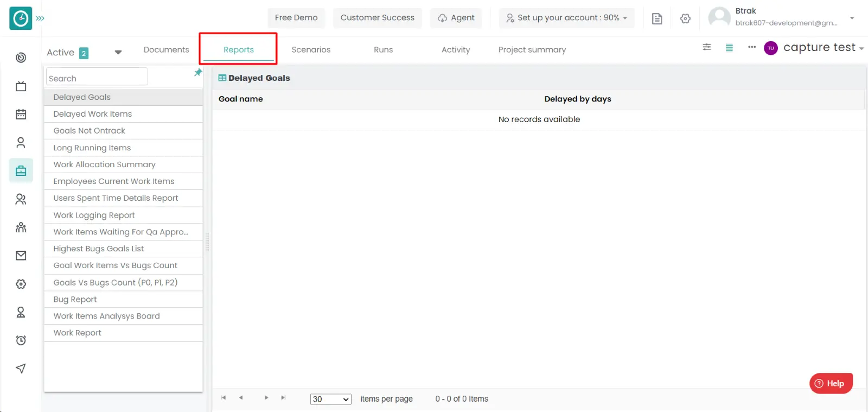868x412 pixels.
Task: Switch to the green list view icon
Action: point(729,48)
